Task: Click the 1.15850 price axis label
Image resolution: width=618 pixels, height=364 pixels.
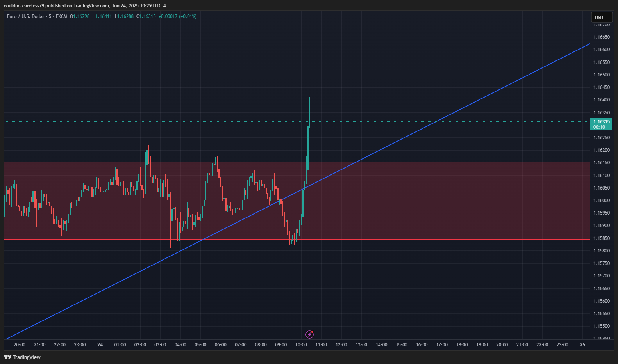Action: pyautogui.click(x=601, y=238)
